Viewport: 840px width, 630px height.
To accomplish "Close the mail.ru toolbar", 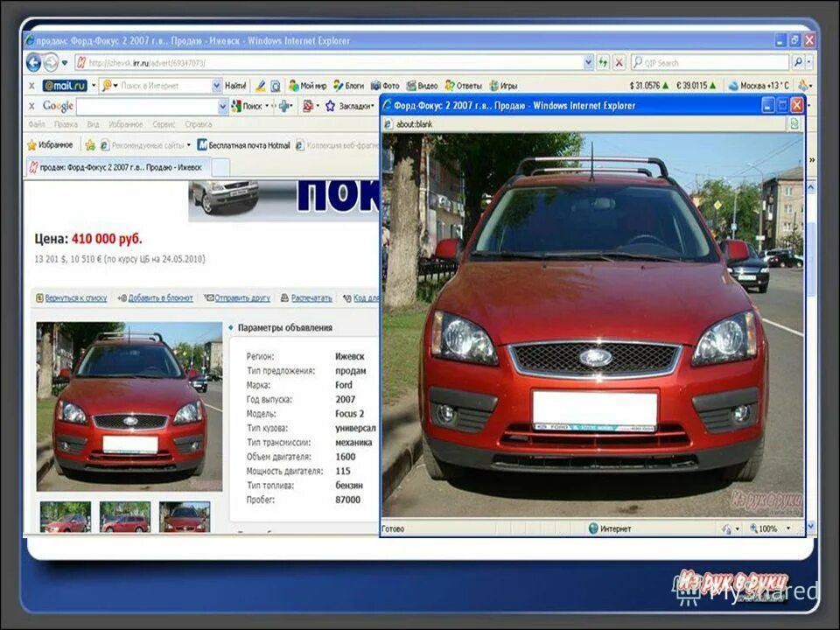I will [x=31, y=86].
